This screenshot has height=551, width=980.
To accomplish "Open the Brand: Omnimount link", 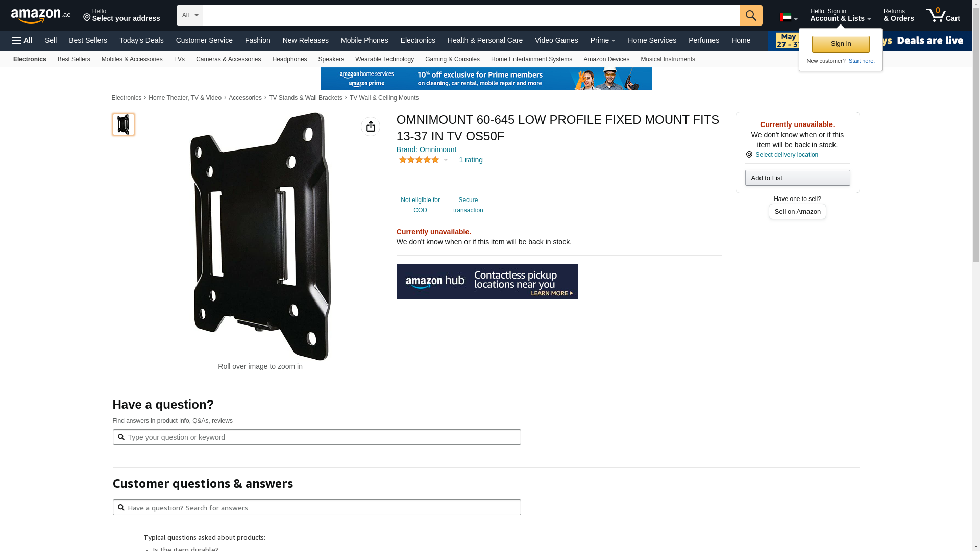I will (x=426, y=149).
